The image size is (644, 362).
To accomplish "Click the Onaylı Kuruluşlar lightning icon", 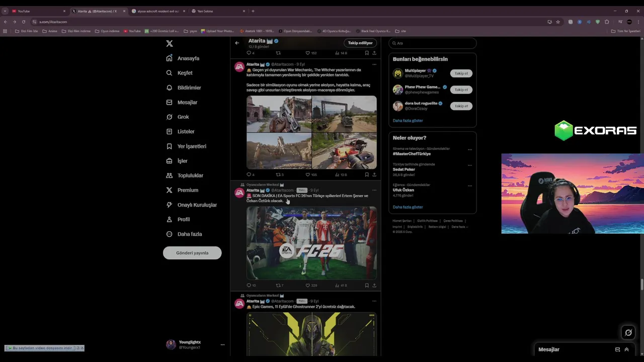I will click(x=169, y=205).
